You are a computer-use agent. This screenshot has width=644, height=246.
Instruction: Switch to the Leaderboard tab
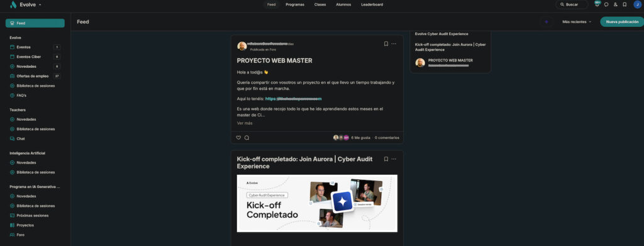[372, 4]
